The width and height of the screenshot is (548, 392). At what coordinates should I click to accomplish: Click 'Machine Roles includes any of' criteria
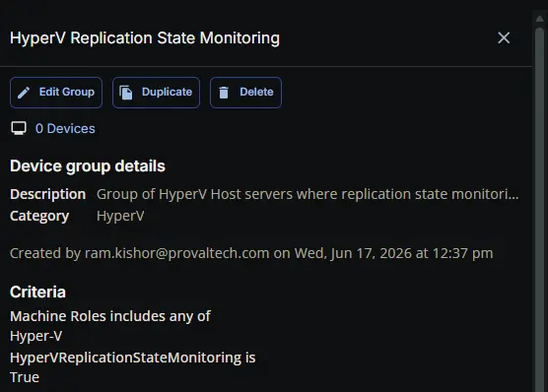click(110, 316)
